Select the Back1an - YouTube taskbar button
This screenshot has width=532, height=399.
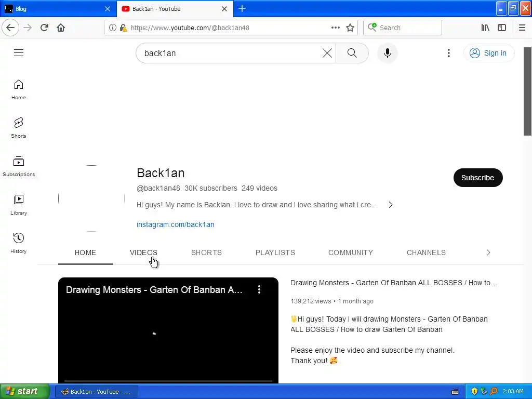(x=97, y=392)
